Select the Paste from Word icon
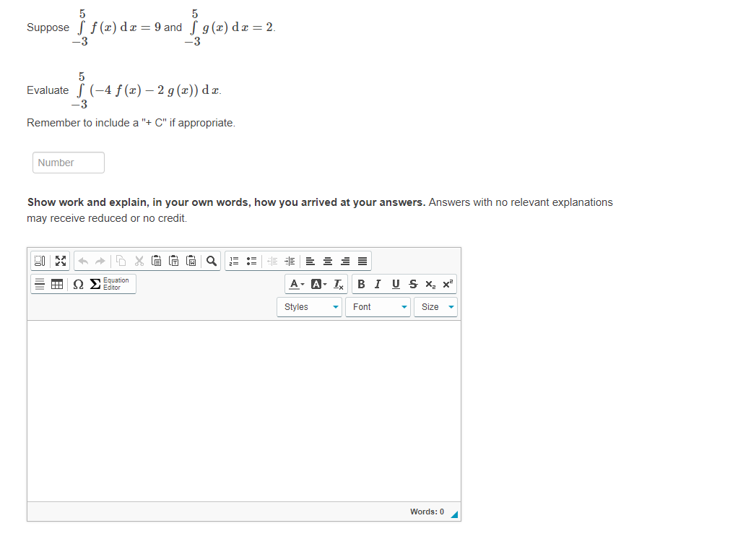The width and height of the screenshot is (756, 539). pyautogui.click(x=191, y=261)
